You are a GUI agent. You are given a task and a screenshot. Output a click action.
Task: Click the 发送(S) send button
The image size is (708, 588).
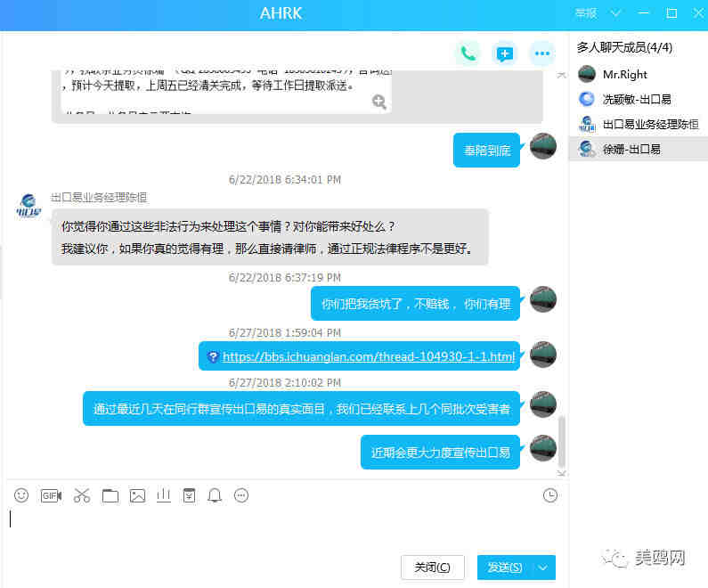click(505, 568)
